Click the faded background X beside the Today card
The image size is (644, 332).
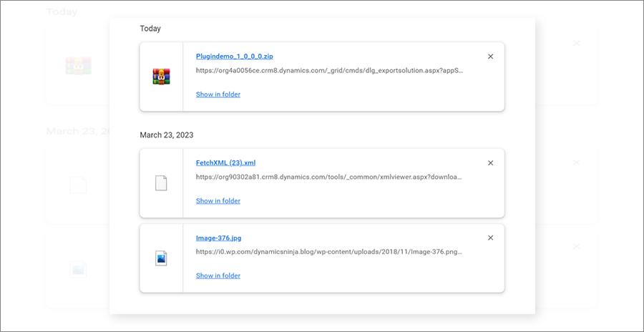point(577,44)
